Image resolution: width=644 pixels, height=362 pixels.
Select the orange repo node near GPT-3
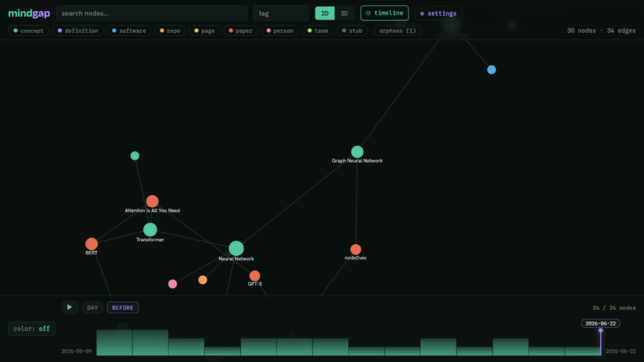[x=203, y=280]
